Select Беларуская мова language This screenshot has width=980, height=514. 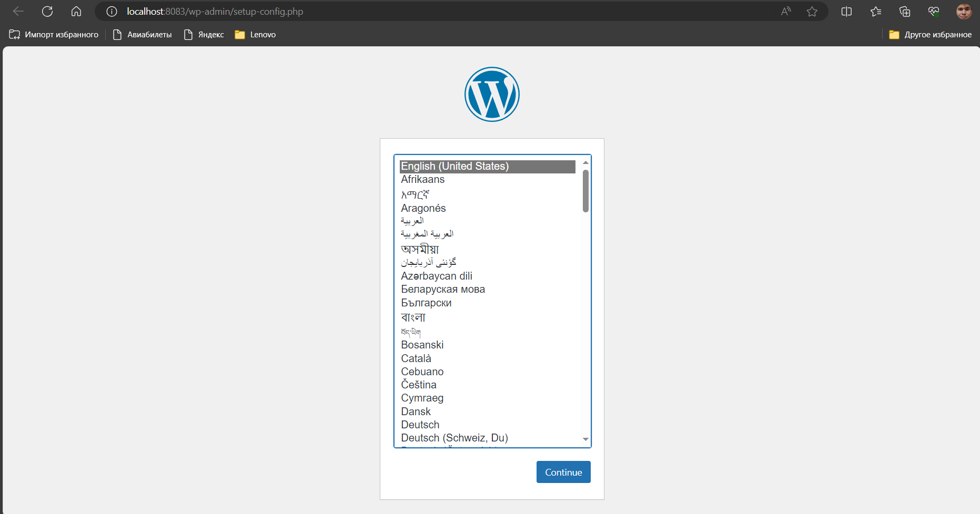[487, 289]
